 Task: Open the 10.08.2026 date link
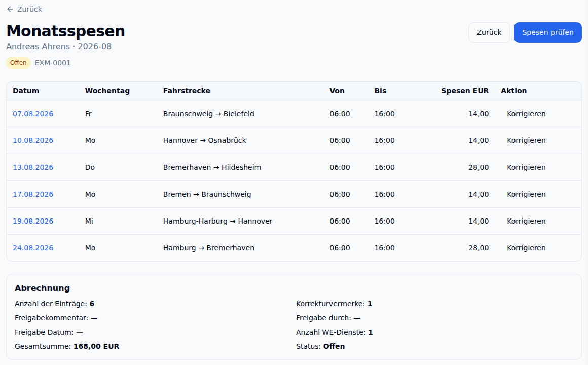(x=33, y=140)
